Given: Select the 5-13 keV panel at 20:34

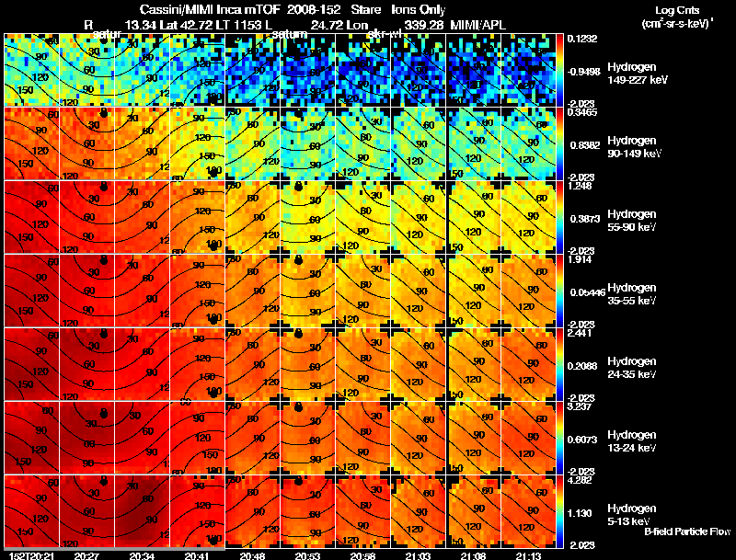Looking at the screenshot, I should pos(143,511).
